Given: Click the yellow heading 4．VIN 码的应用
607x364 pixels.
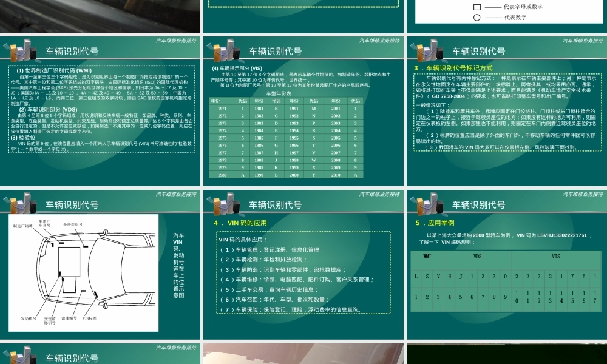Looking at the screenshot, I should point(240,223).
